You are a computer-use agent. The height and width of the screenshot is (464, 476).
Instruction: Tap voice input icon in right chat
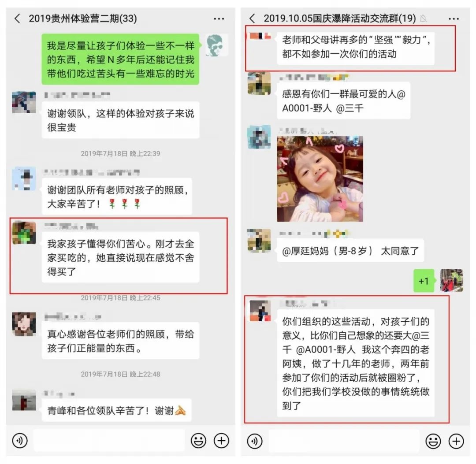[x=255, y=441]
